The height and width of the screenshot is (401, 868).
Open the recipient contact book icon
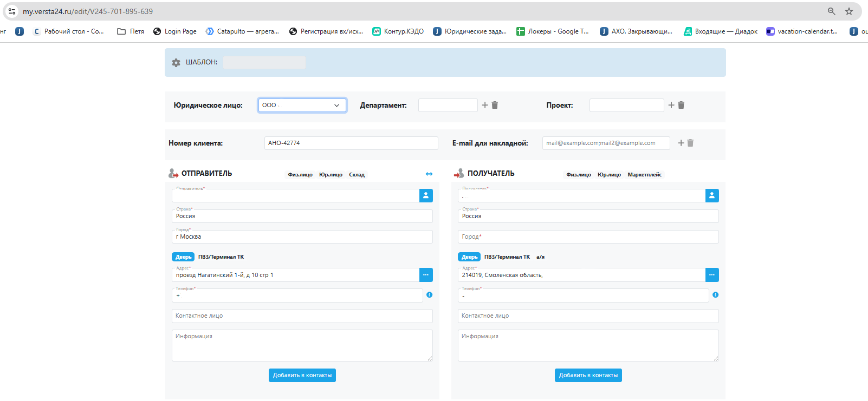[712, 195]
